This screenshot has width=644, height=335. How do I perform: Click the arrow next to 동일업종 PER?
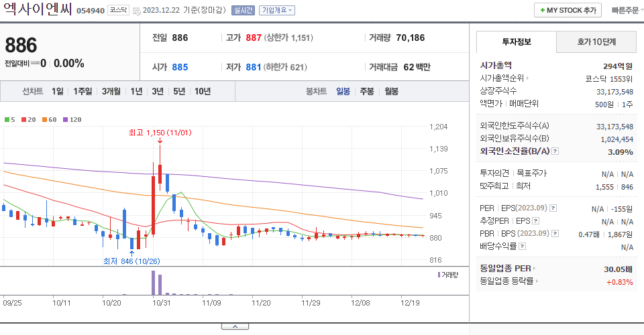[534, 269]
